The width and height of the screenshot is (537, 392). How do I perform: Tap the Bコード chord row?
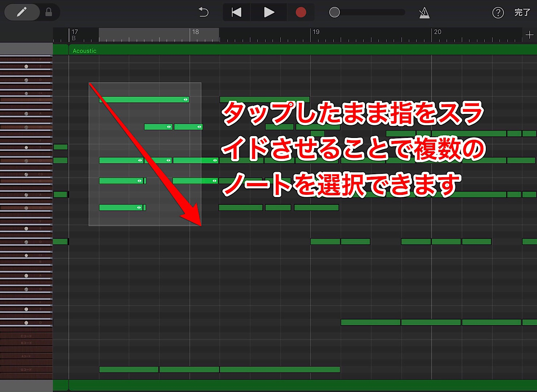click(x=26, y=343)
